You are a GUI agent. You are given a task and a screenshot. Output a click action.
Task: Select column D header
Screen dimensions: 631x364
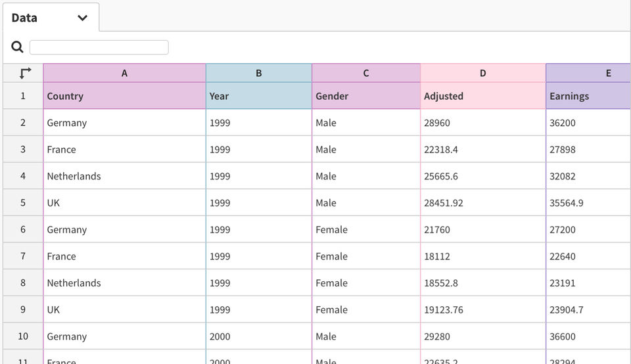(x=483, y=73)
